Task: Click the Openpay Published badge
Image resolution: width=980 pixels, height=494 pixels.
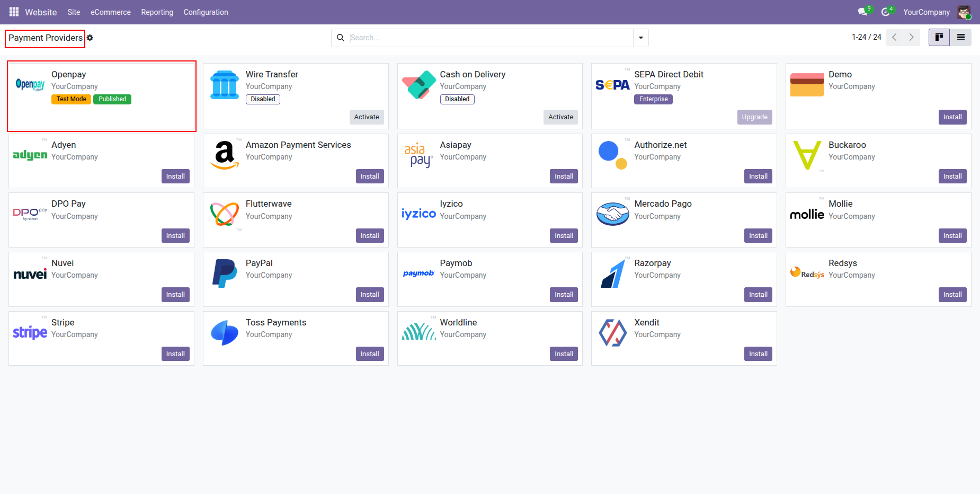Action: tap(112, 99)
